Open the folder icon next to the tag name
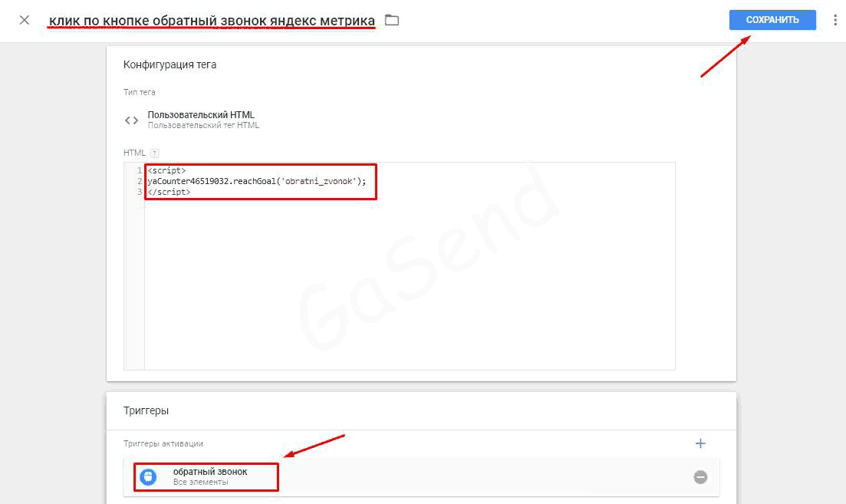The width and height of the screenshot is (846, 504). 392,20
